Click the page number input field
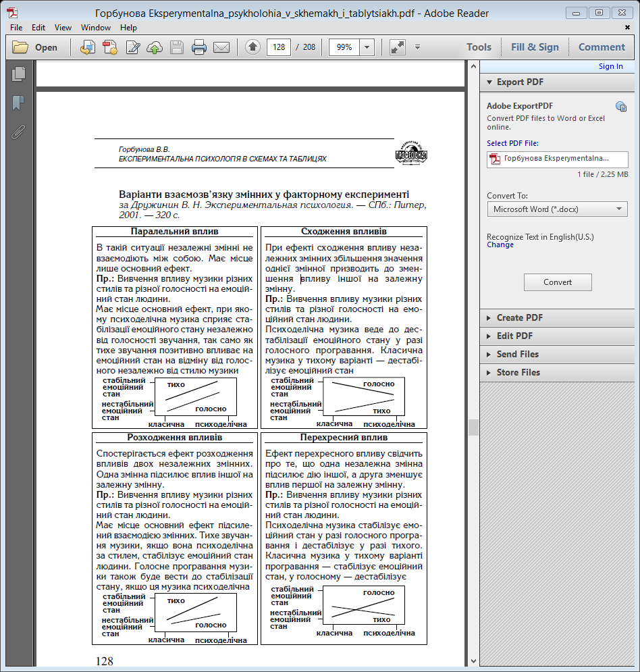 [279, 47]
